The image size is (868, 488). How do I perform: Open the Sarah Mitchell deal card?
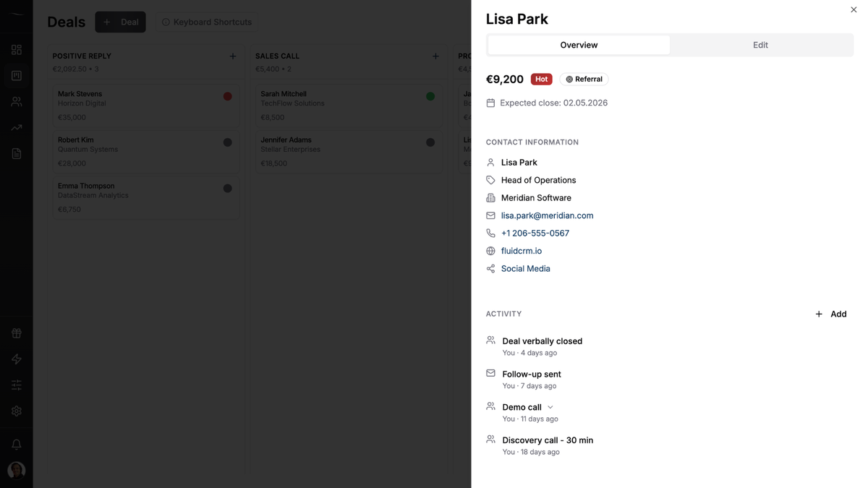tap(349, 106)
